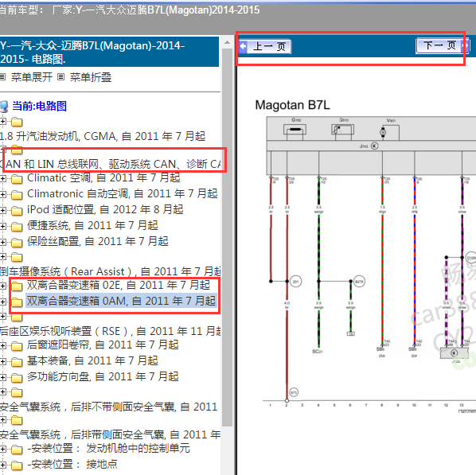Click the computer icon beside 当前:电路图
Viewport: 476px width, 475px height.
[x=4, y=107]
